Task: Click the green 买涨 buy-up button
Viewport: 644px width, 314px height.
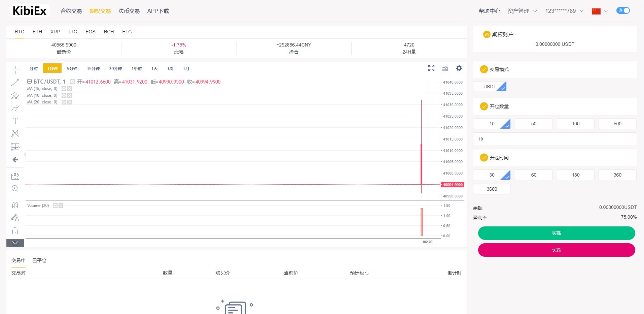Action: click(x=556, y=233)
